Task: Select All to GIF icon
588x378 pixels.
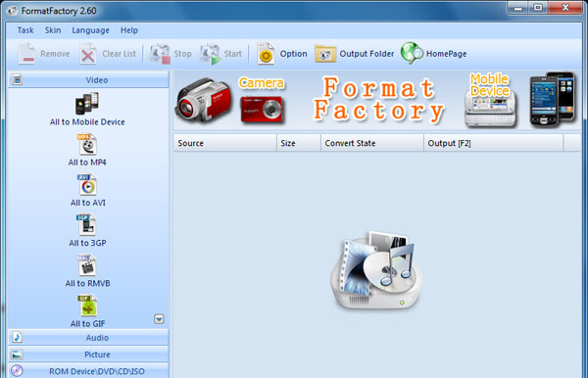Action: coord(87,306)
